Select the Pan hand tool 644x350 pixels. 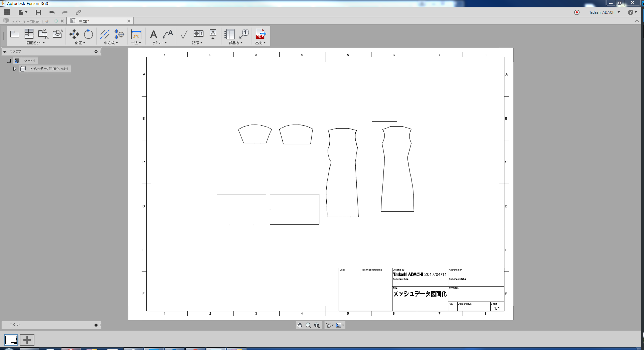[300, 325]
